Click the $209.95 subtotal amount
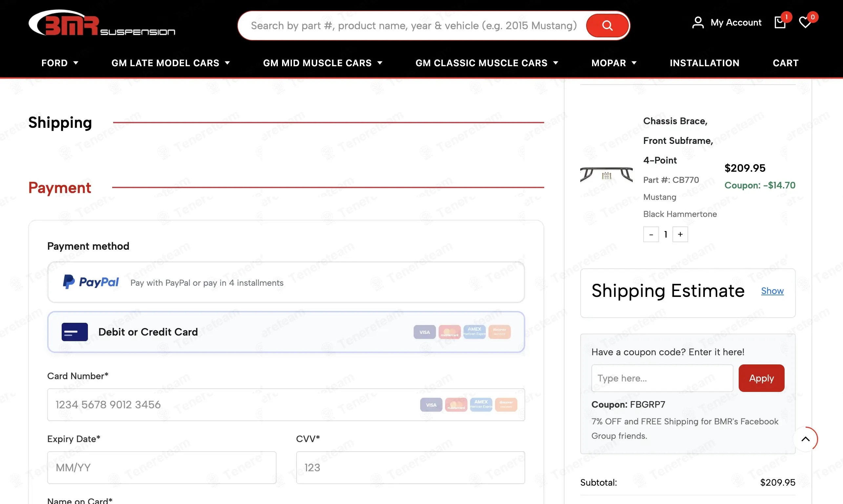Screen dimensions: 843x504 (x=777, y=482)
